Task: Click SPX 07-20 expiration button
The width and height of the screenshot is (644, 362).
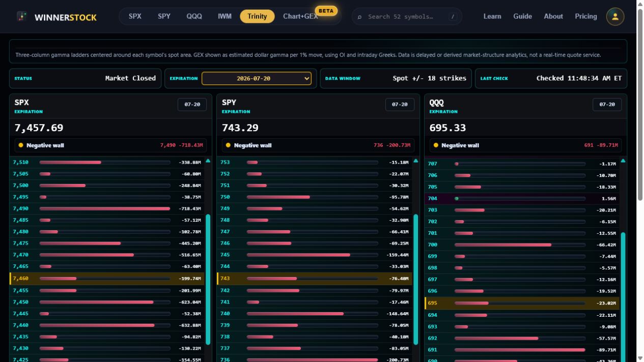Action: pos(192,104)
